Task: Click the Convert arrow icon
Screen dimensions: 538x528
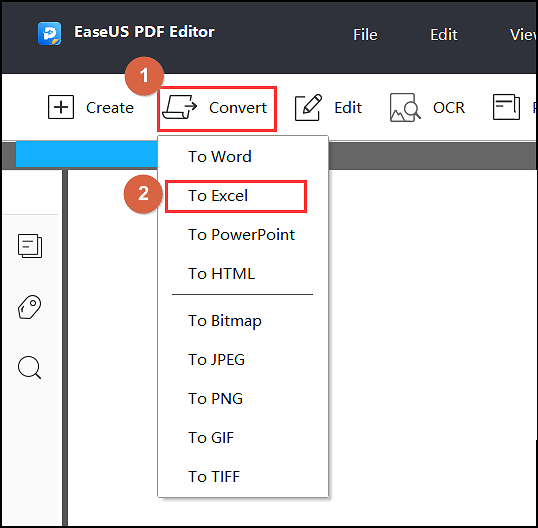Action: coord(179,107)
